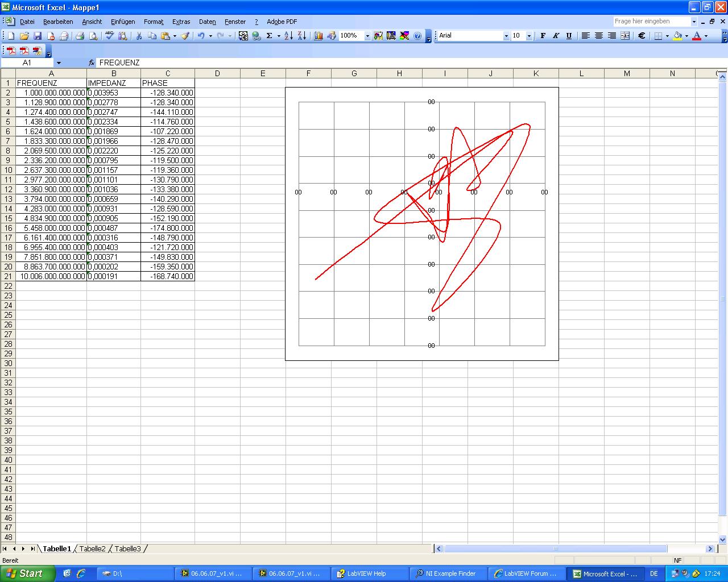Apply yellow fill color bucket
728x582 pixels.
[677, 36]
